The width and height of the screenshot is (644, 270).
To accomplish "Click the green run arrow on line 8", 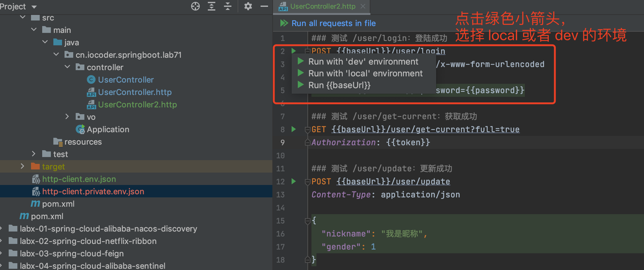I will 293,129.
